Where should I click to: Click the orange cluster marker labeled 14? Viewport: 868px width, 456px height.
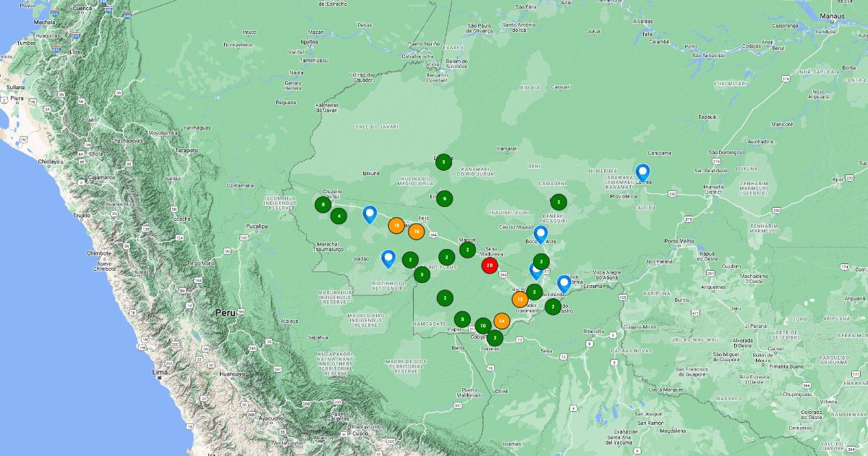pos(501,321)
